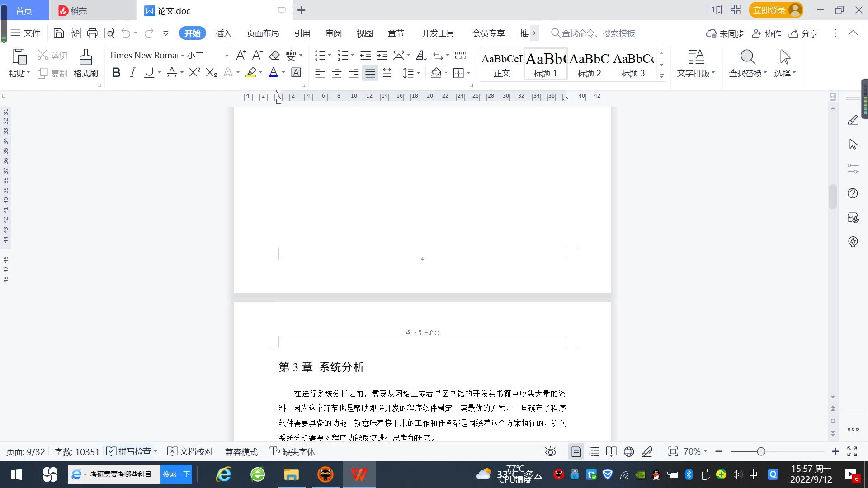The image size is (868, 488).
Task: Switch to web layout view globe icon
Action: pos(629,451)
